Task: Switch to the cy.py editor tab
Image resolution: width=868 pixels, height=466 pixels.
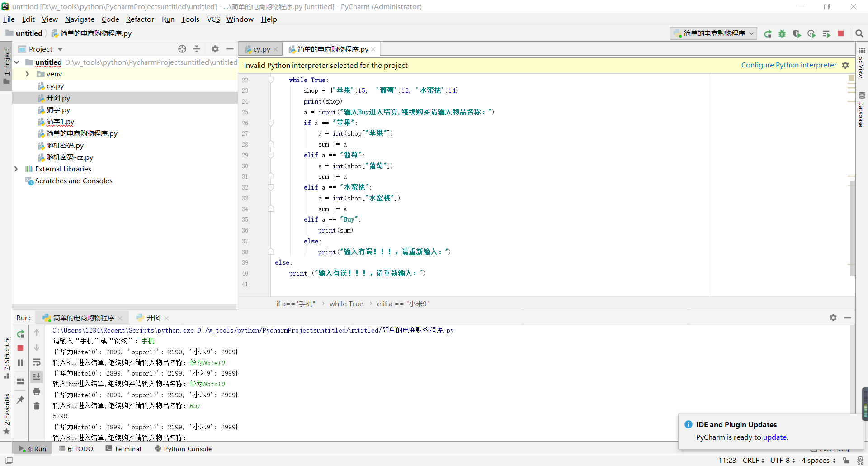Action: tap(261, 49)
